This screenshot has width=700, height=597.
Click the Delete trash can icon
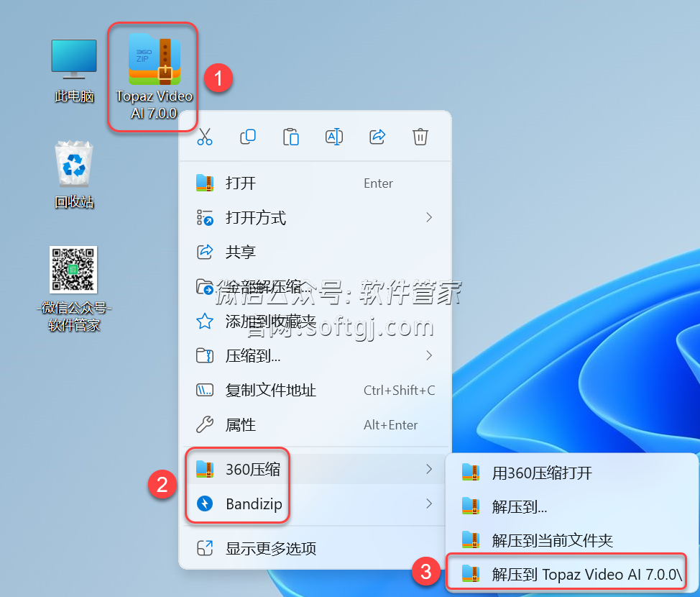pos(420,136)
